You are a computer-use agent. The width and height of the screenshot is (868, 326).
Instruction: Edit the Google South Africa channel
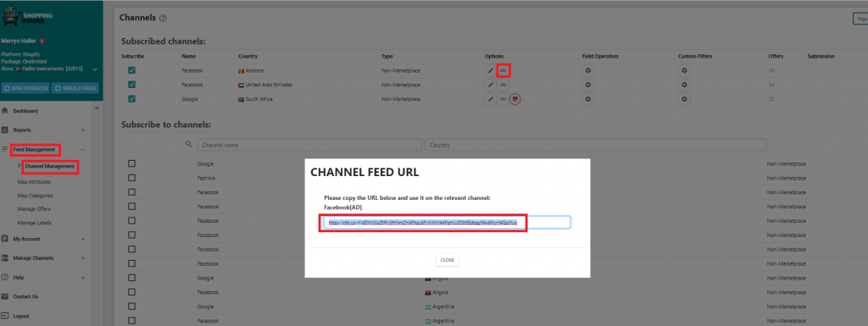(491, 99)
